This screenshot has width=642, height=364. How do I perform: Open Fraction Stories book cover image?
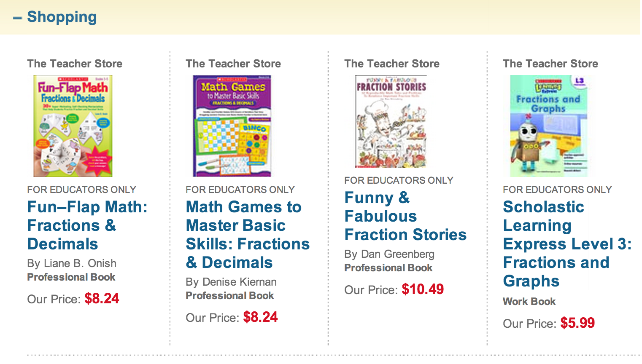point(391,121)
